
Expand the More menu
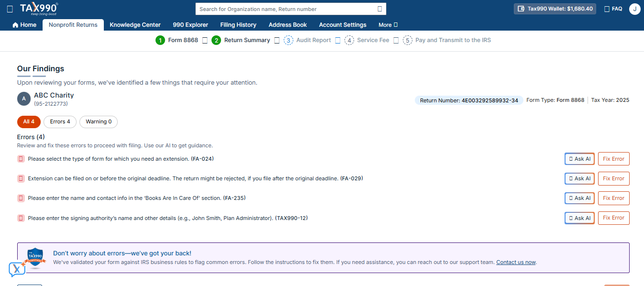pyautogui.click(x=388, y=25)
